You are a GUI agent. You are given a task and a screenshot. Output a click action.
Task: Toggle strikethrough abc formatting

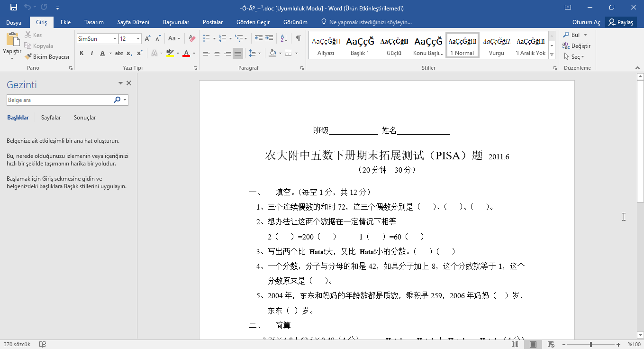119,53
